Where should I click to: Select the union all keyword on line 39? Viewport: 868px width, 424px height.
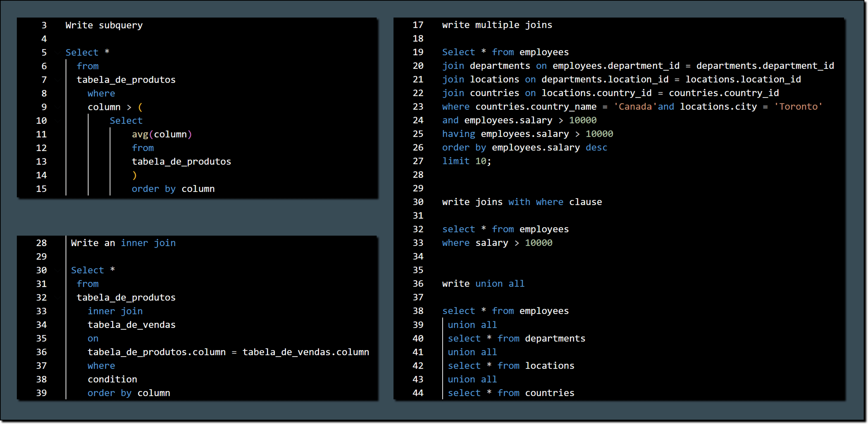point(472,324)
